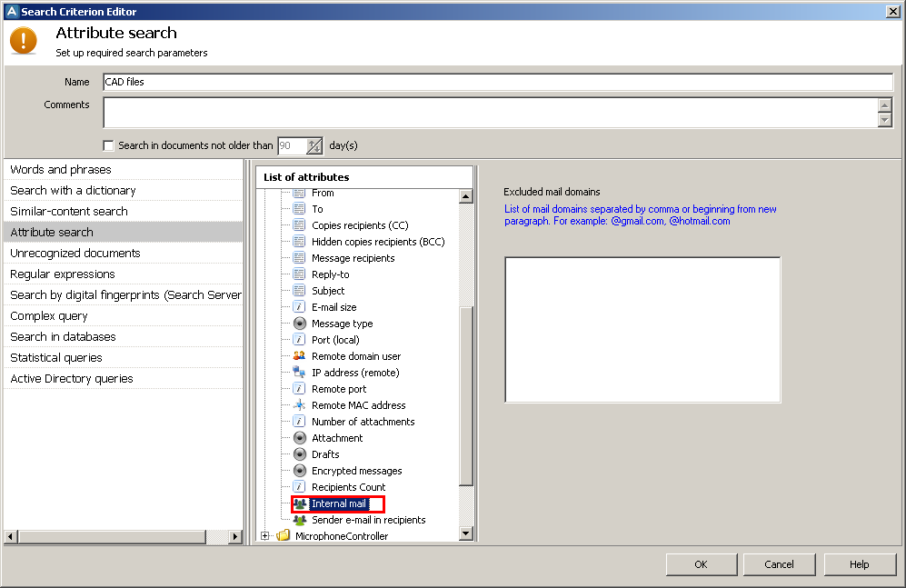Click the MicrophoneController folder icon
Viewport: 906px width, 588px height.
point(284,536)
